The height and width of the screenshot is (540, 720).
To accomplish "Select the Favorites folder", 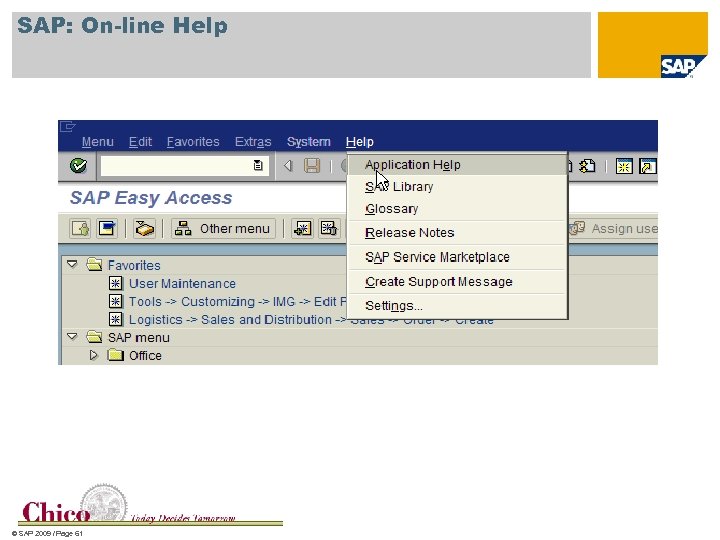I will (x=134, y=265).
